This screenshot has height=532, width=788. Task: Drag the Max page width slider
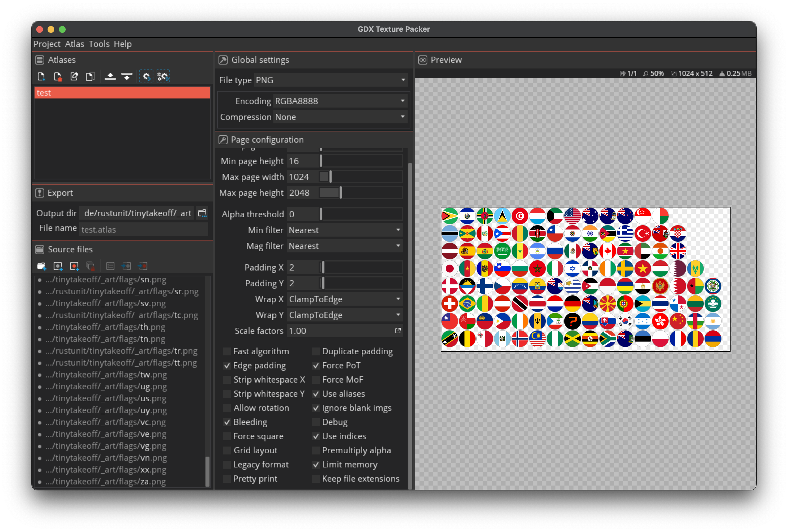point(329,176)
